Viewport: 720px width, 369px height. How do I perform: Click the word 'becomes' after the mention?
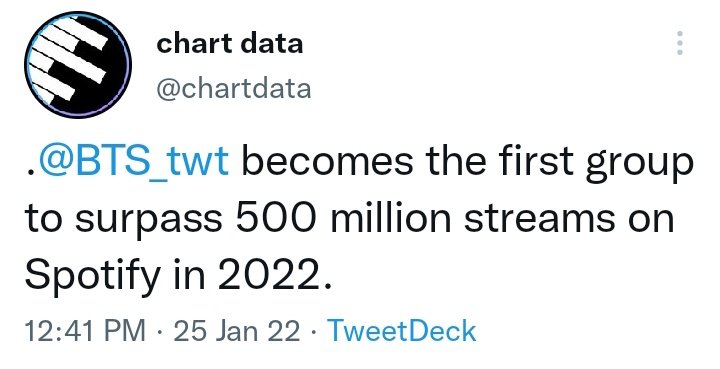coord(327,161)
